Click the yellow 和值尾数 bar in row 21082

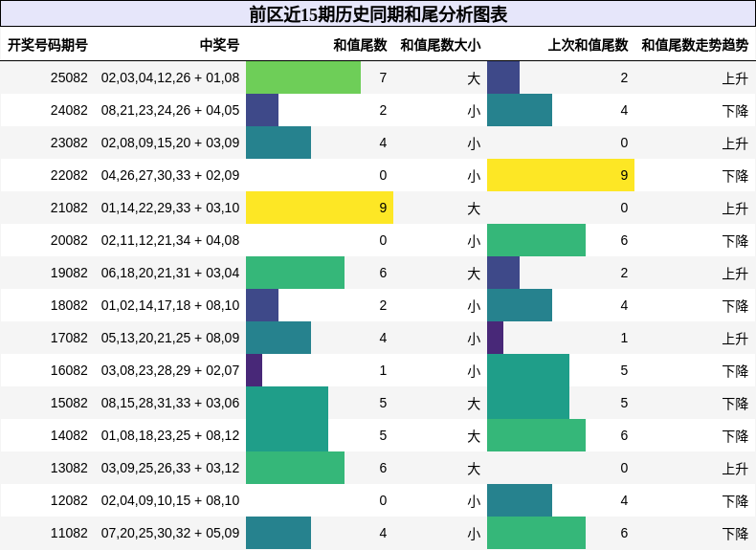click(x=320, y=208)
